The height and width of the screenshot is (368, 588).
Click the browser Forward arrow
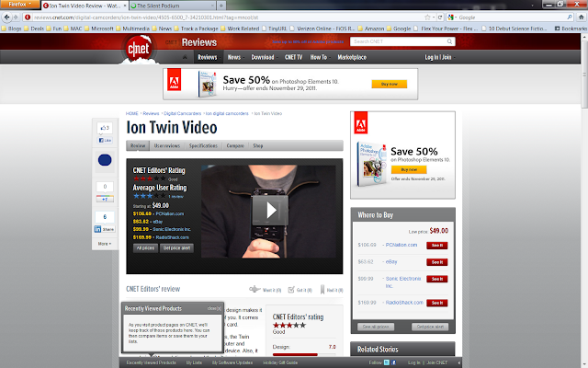click(16, 17)
